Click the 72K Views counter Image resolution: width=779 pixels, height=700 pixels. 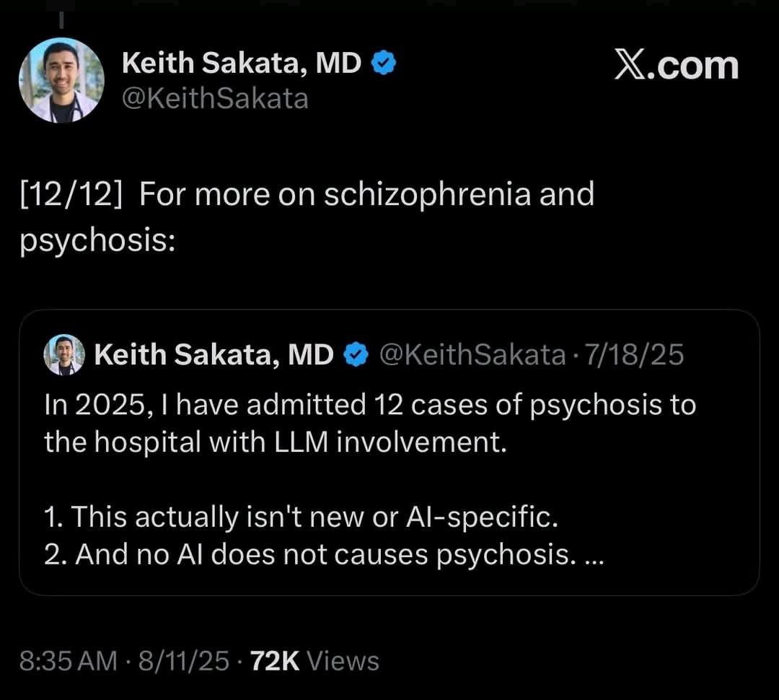pyautogui.click(x=313, y=659)
